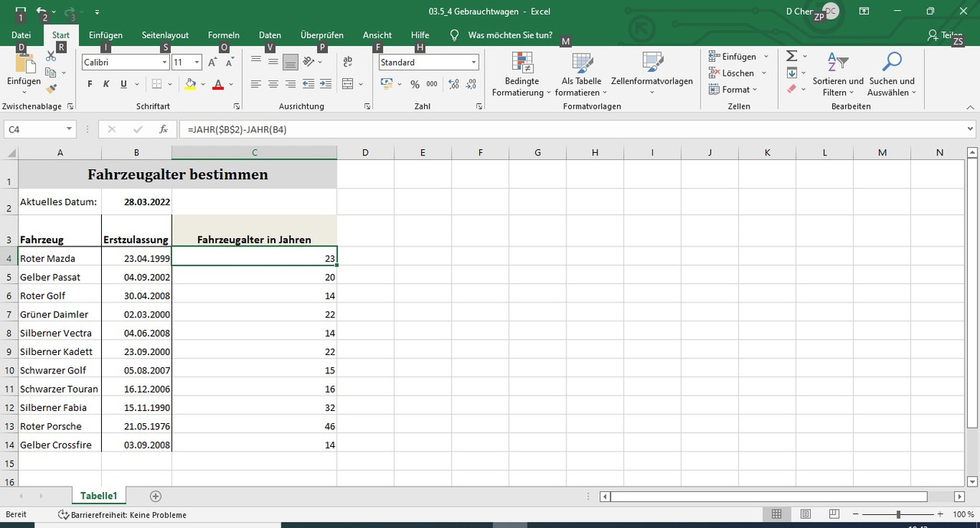Screen dimensions: 980x528
Task: Click Format in Zellen group
Action: (733, 90)
